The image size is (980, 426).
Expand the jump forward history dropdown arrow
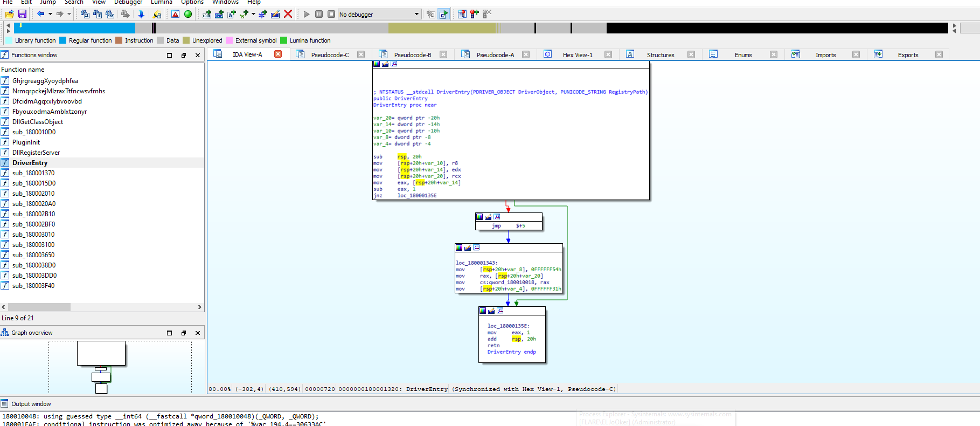[69, 14]
